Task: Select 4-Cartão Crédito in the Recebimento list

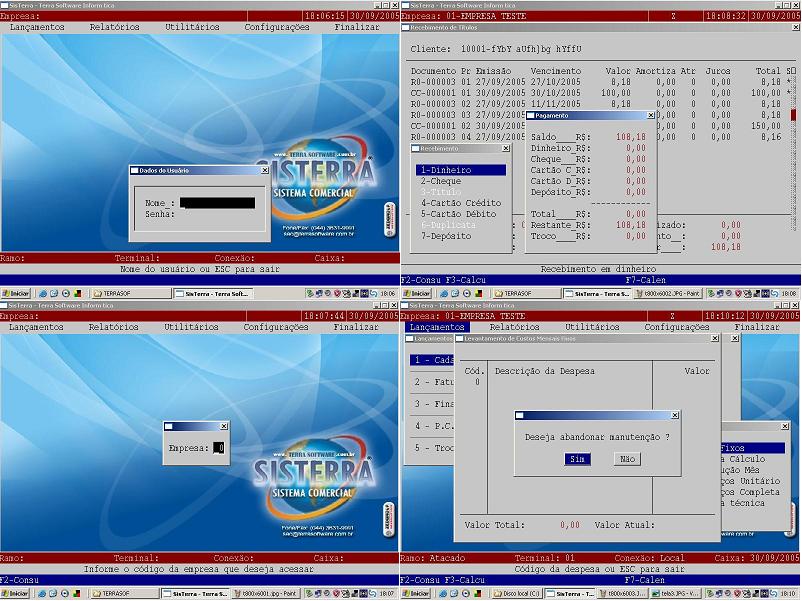Action: click(x=461, y=203)
